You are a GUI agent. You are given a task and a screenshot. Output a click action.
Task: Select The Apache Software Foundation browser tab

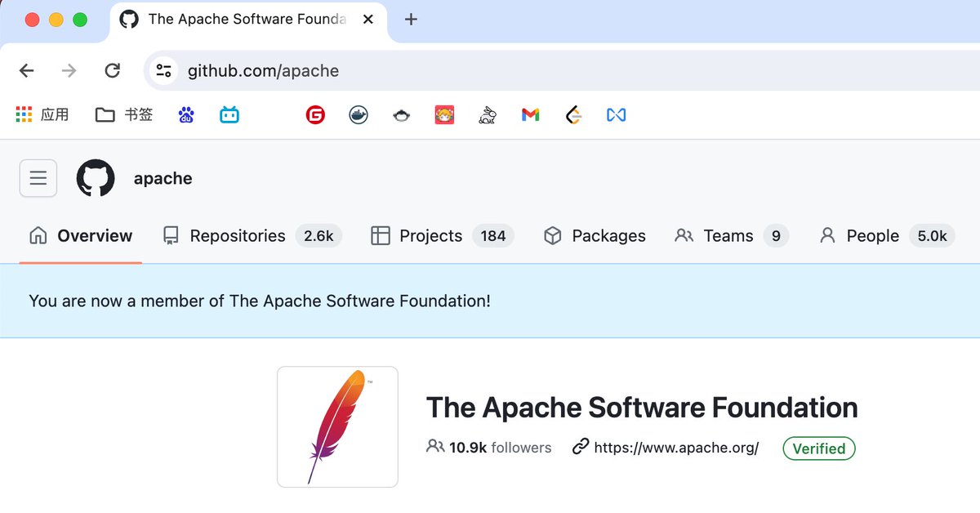[247, 20]
